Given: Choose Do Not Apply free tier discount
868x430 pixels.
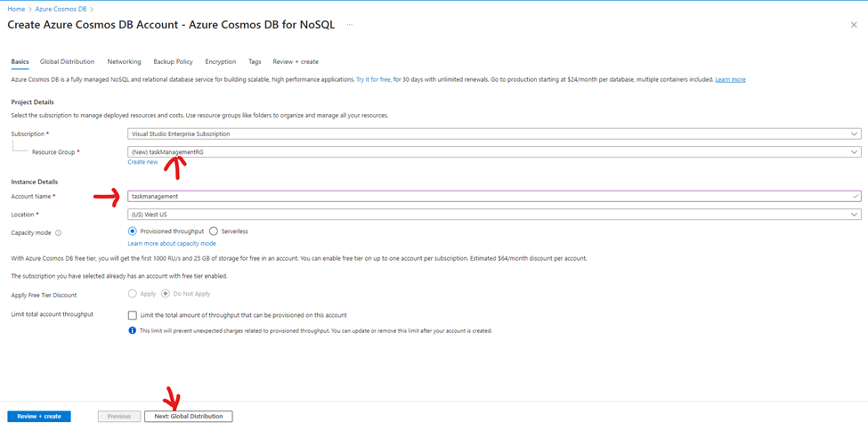Looking at the screenshot, I should coord(165,294).
